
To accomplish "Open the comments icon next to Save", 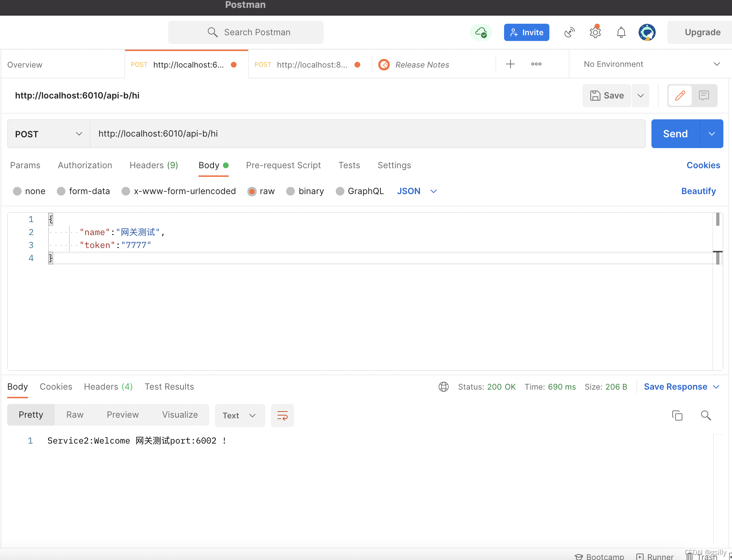I will (x=704, y=96).
